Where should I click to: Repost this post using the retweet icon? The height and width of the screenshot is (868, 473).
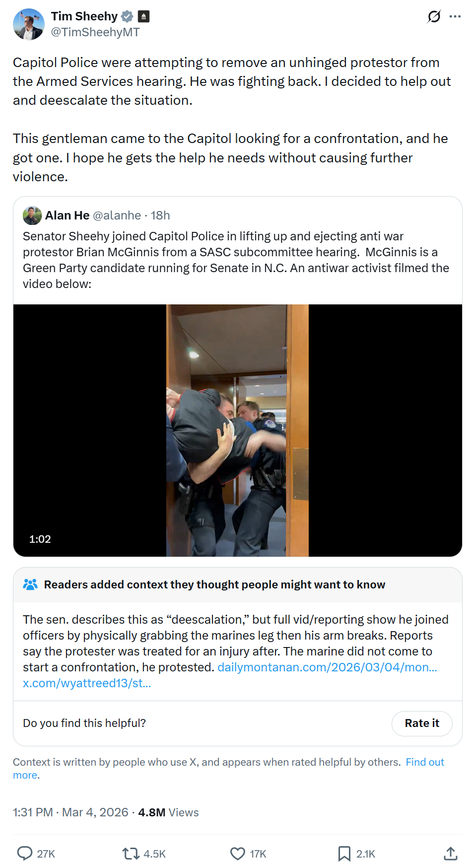(131, 853)
